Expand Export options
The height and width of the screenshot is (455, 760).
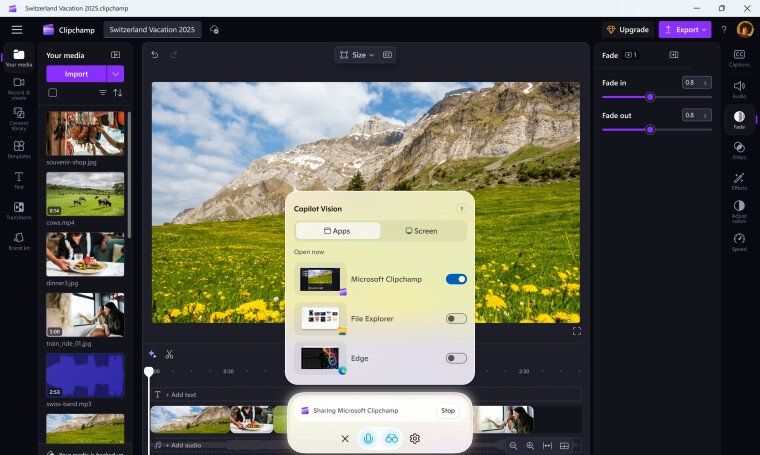[x=704, y=30]
